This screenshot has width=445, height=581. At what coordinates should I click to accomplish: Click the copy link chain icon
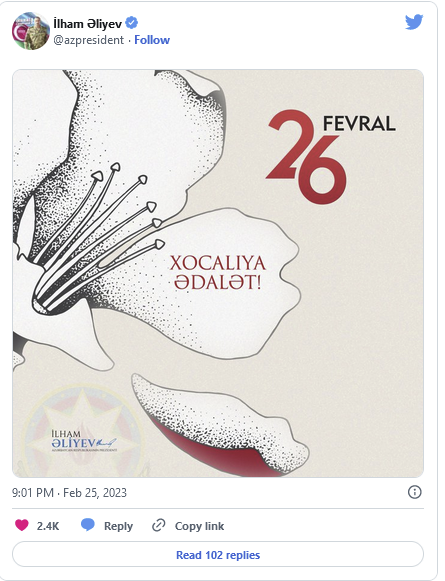(x=159, y=525)
